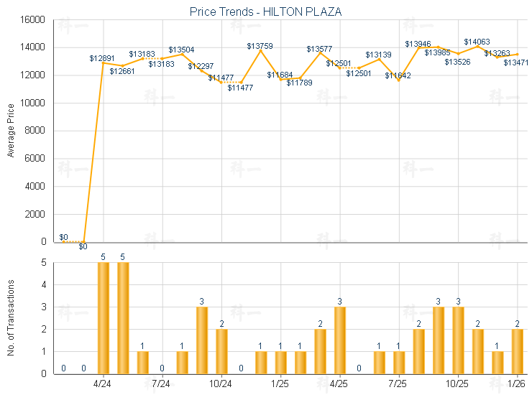Click the $14063 peak data point label
Screen dimensions: 532x395
[x=477, y=42]
